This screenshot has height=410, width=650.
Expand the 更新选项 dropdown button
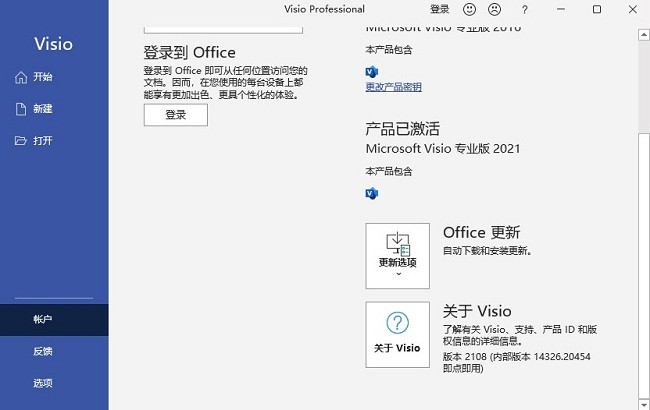pos(397,255)
